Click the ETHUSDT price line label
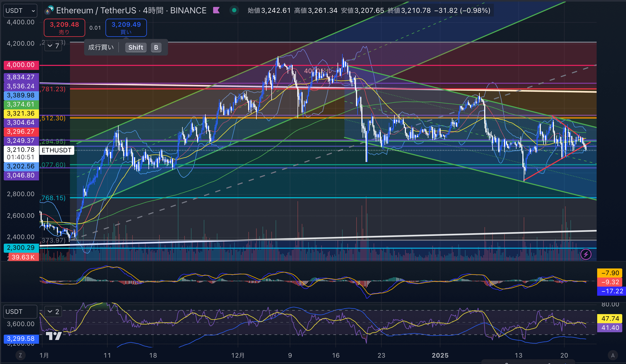Image resolution: width=626 pixels, height=364 pixels. 57,150
